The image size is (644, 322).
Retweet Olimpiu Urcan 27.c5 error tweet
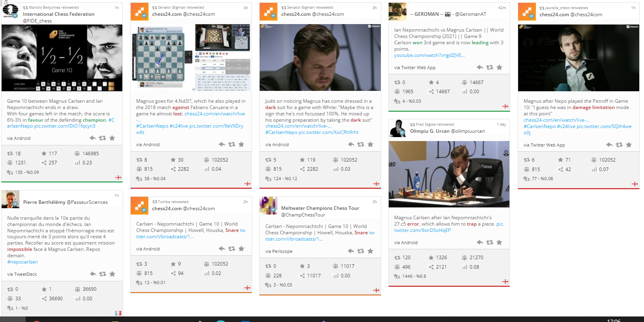click(490, 242)
